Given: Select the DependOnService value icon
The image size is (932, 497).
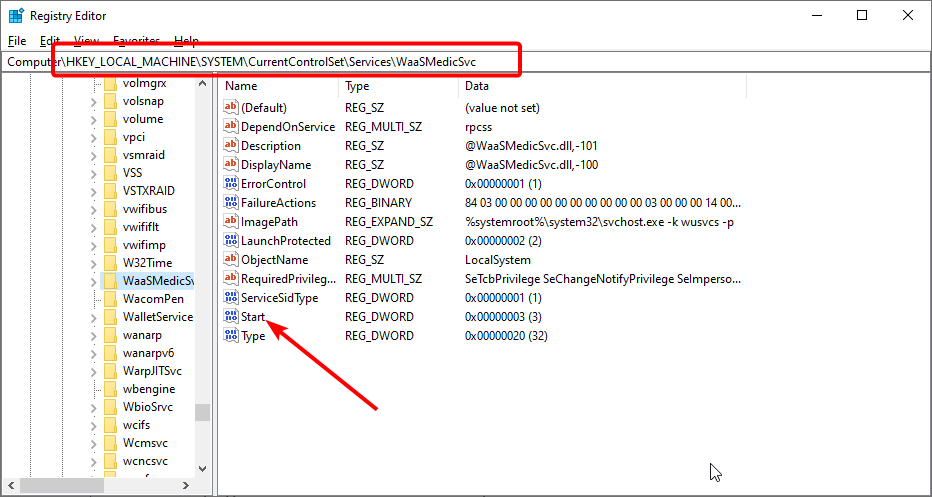Looking at the screenshot, I should (x=230, y=127).
